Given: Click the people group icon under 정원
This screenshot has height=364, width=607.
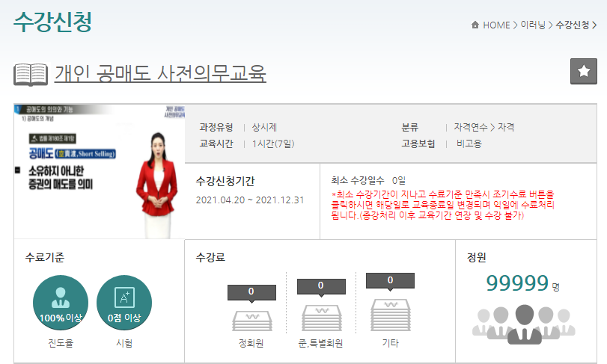Looking at the screenshot, I should pos(524,324).
